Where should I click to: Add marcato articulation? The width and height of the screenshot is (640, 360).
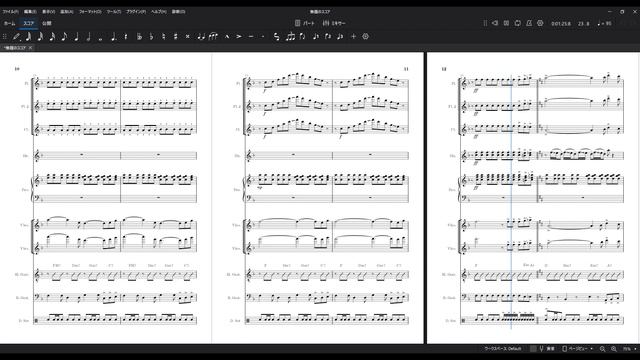(227, 37)
